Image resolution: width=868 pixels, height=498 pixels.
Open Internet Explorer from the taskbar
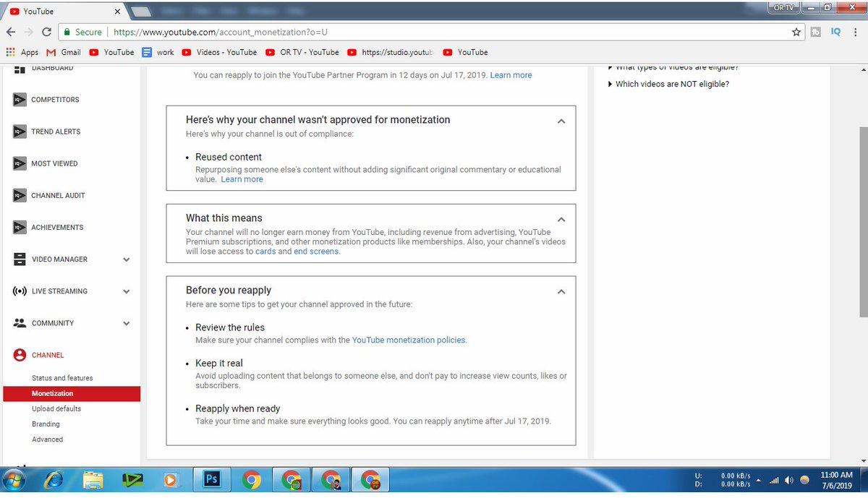[54, 479]
